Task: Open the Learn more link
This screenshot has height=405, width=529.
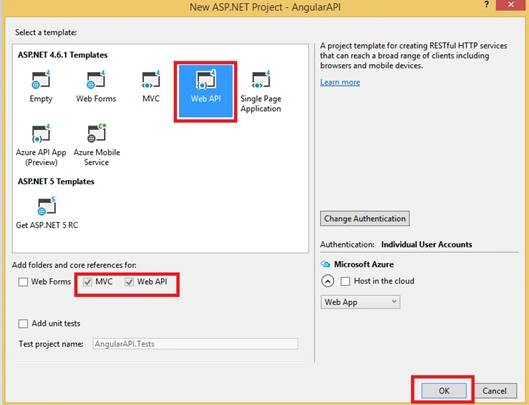Action: coord(340,82)
